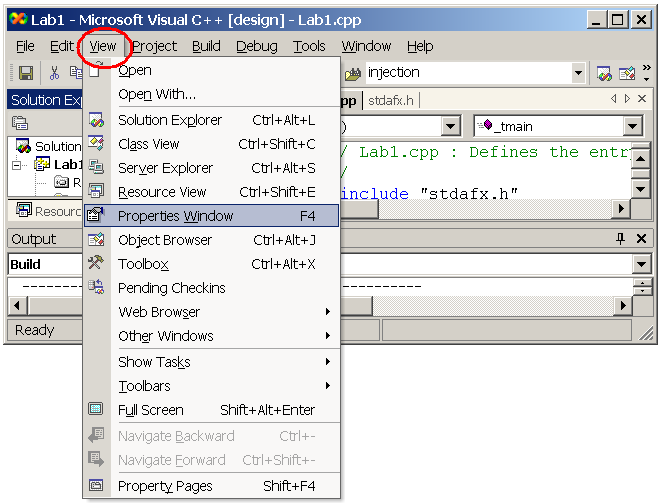Open the Project menu

point(155,46)
